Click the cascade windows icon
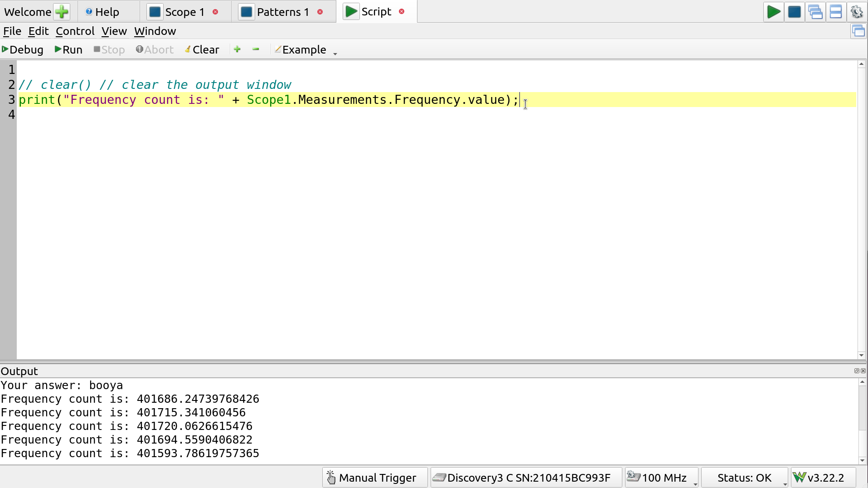This screenshot has height=488, width=868. (x=815, y=12)
